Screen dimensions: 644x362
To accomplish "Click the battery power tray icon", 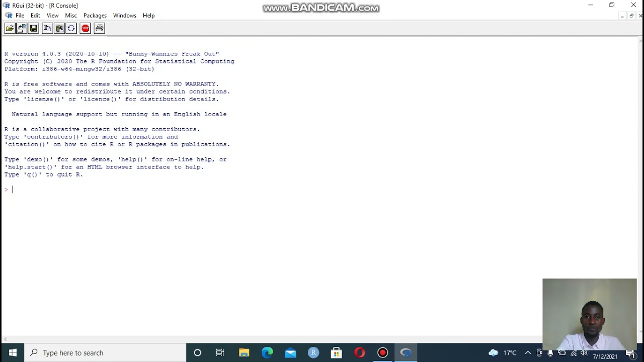I will coord(562,353).
